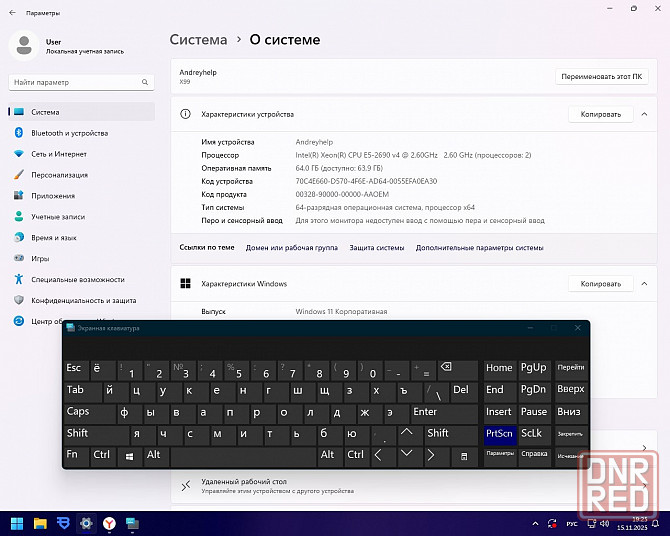
Task: Open Конфиденциальность и защита section
Action: point(81,300)
